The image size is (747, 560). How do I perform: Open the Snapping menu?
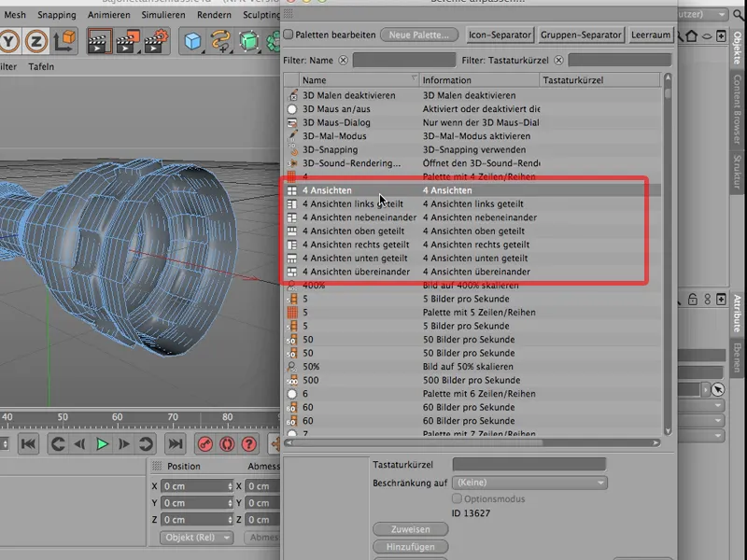(x=57, y=15)
